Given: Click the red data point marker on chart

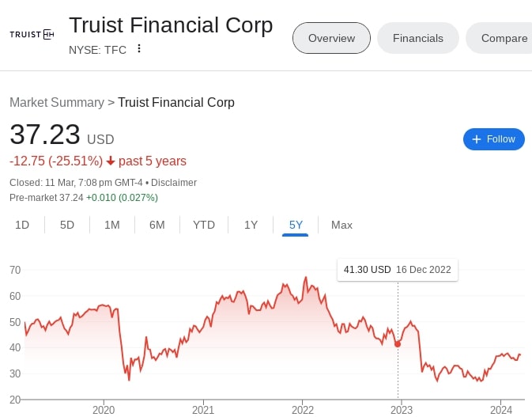Looking at the screenshot, I should tap(398, 343).
